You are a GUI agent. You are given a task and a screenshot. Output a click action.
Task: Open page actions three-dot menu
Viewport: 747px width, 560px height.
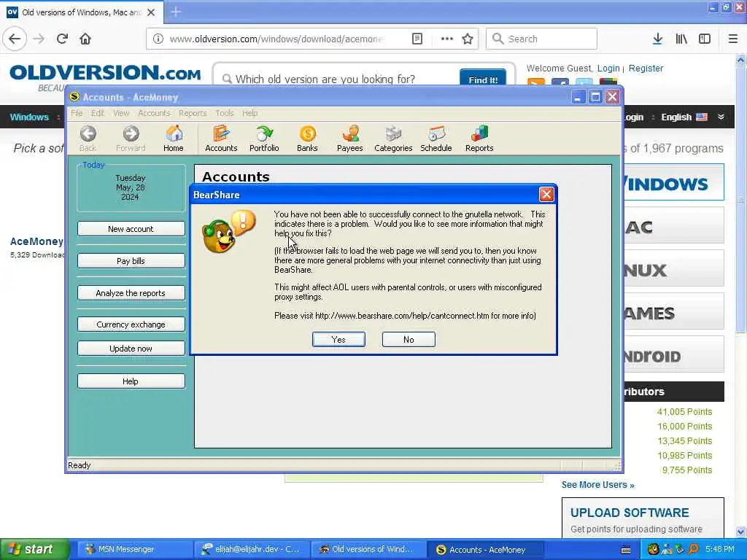click(x=447, y=39)
